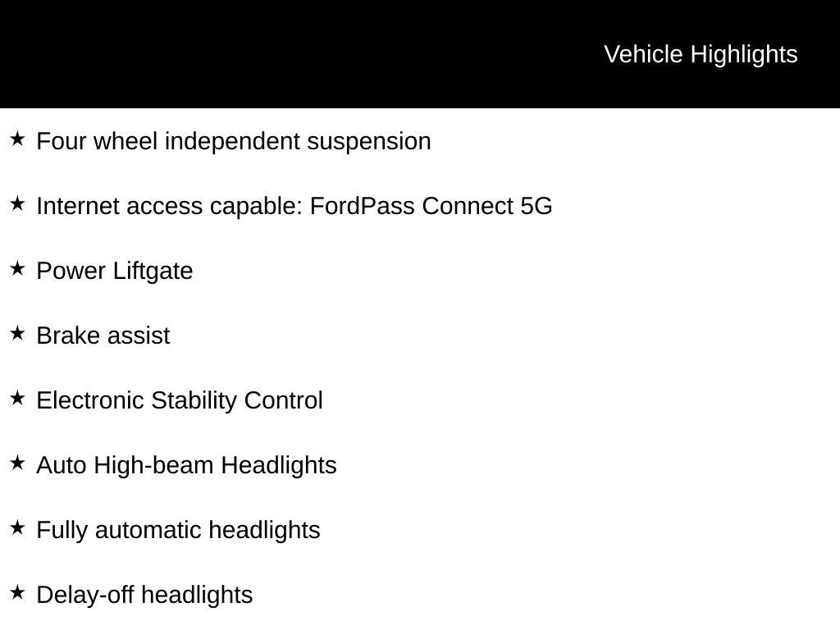Click the star bullet next to Internet access capable
The image size is (840, 630).
coord(17,204)
